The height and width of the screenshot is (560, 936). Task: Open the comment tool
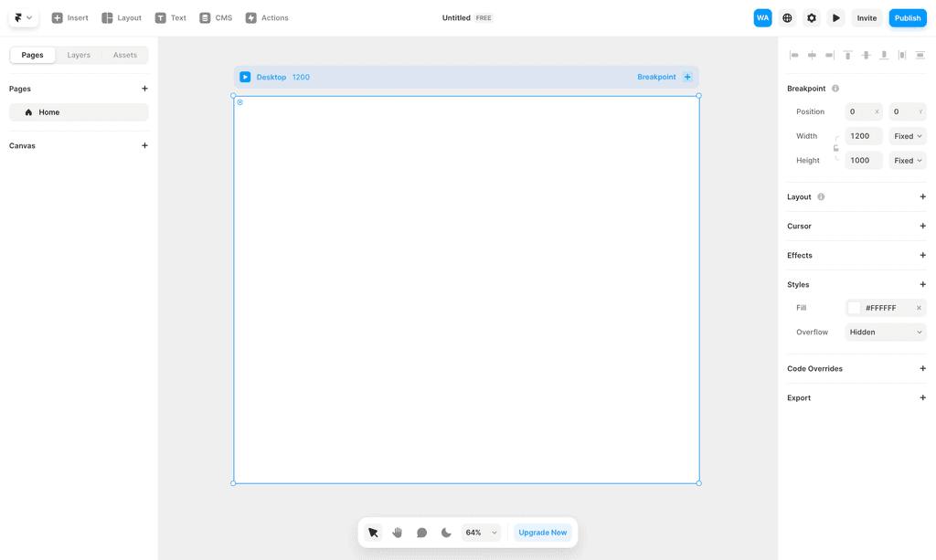(421, 532)
